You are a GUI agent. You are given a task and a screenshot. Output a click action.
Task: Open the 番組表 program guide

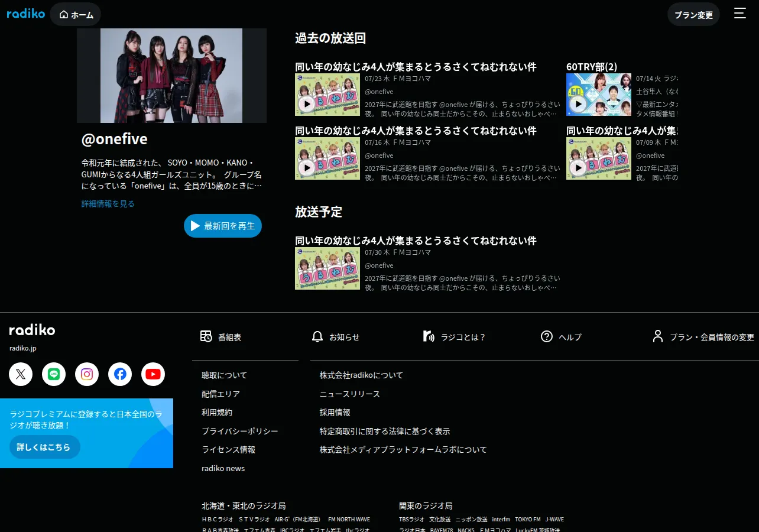coord(221,337)
